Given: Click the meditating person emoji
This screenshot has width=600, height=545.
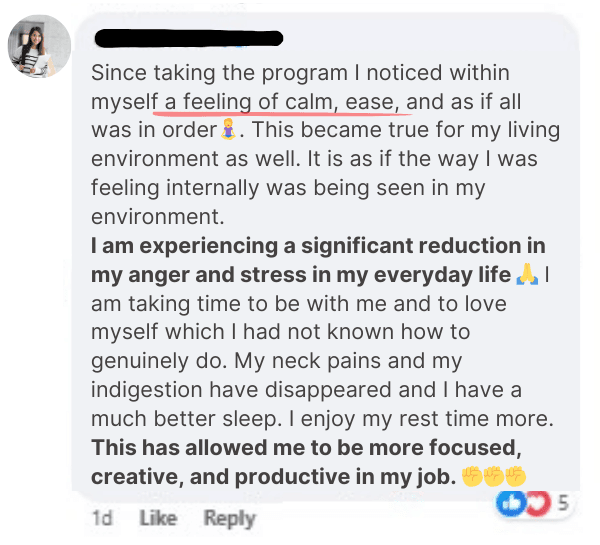Looking at the screenshot, I should [x=229, y=130].
